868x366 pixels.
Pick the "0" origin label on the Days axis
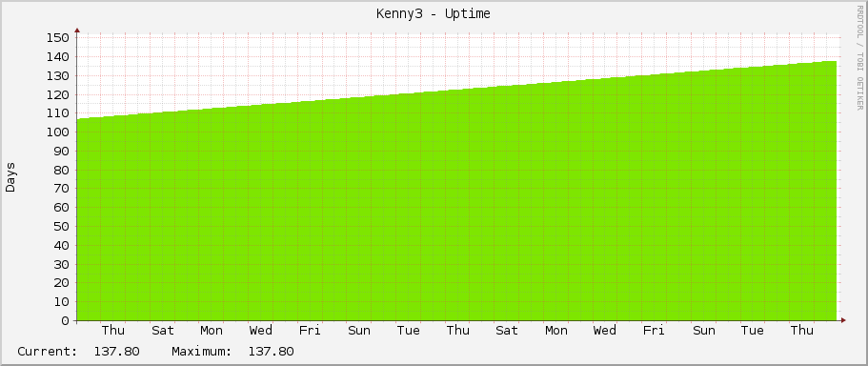pyautogui.click(x=66, y=320)
